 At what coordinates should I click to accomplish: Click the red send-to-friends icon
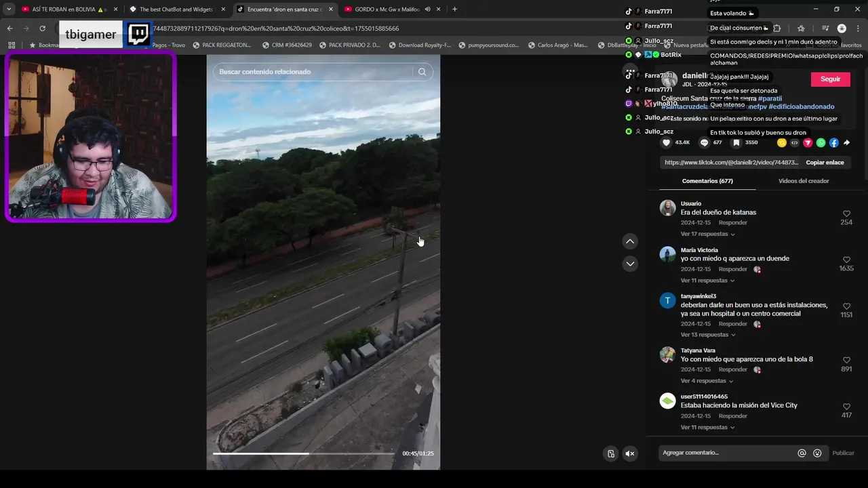point(808,143)
